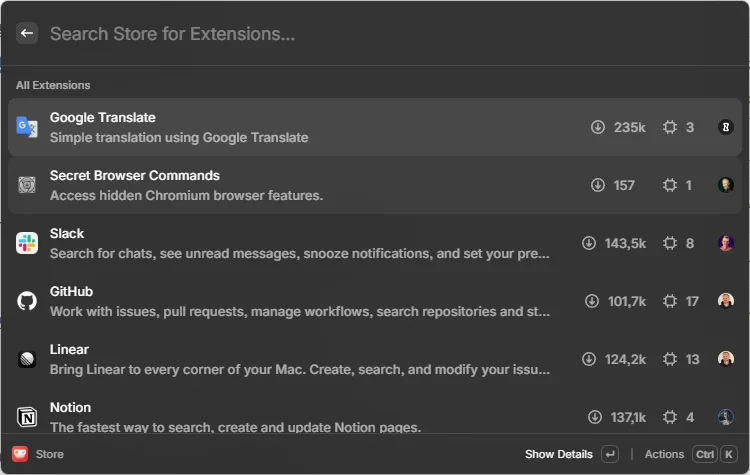Click 'The fastest way to search' description
The width and height of the screenshot is (750, 475).
click(235, 427)
